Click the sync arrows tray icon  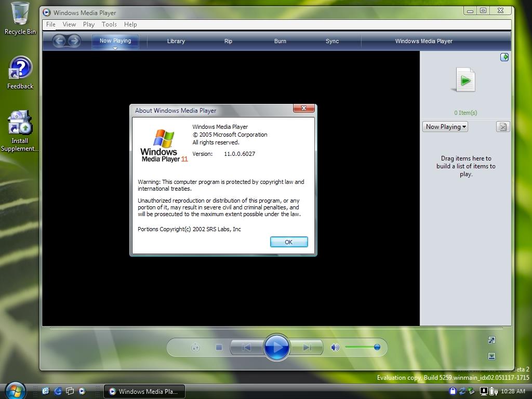pos(462,391)
